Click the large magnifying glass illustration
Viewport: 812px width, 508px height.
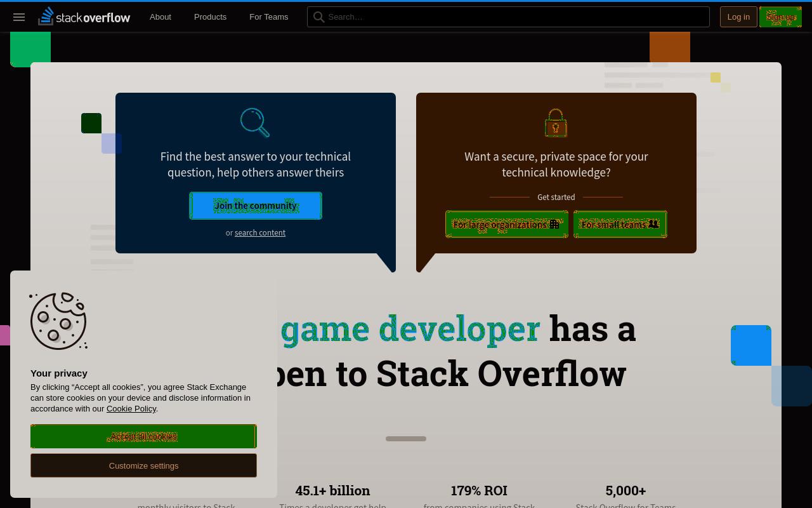pyautogui.click(x=255, y=123)
